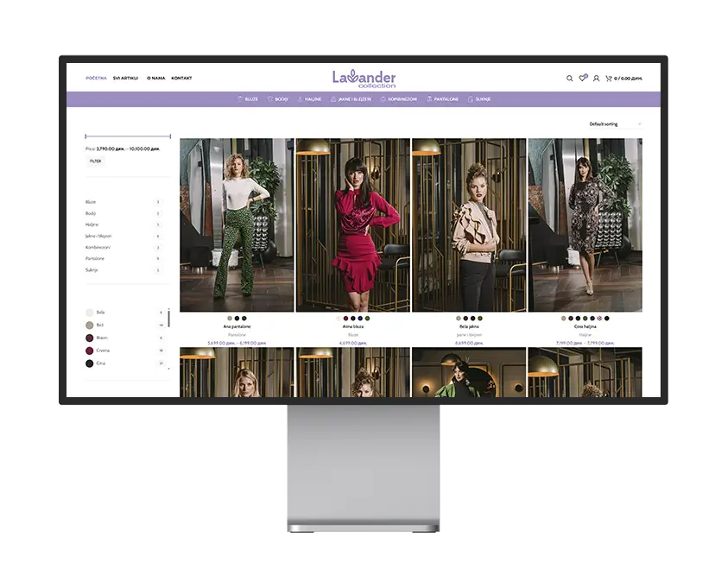Select Bodiji in the sidebar categories

(91, 213)
